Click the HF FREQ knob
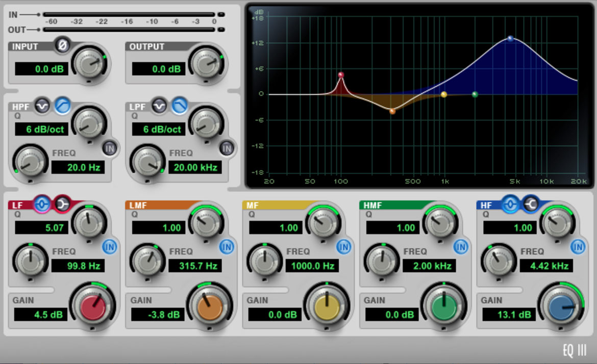Viewport: 597px width, 364px height. click(x=499, y=261)
